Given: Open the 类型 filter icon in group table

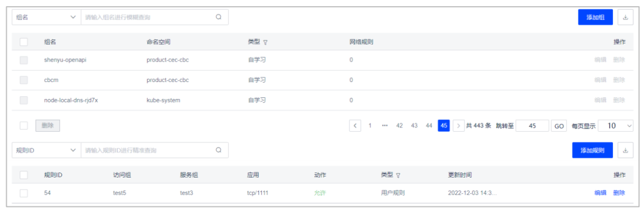Looking at the screenshot, I should [x=265, y=42].
